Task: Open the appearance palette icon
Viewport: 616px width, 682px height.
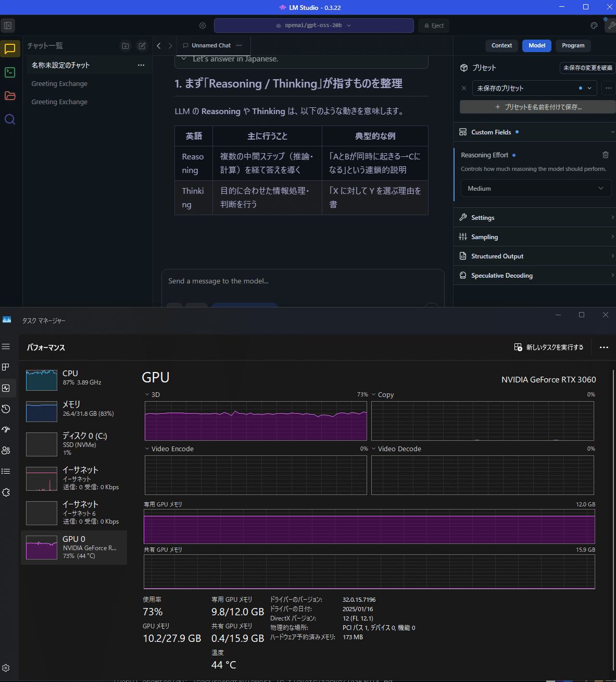Action: pos(594,26)
